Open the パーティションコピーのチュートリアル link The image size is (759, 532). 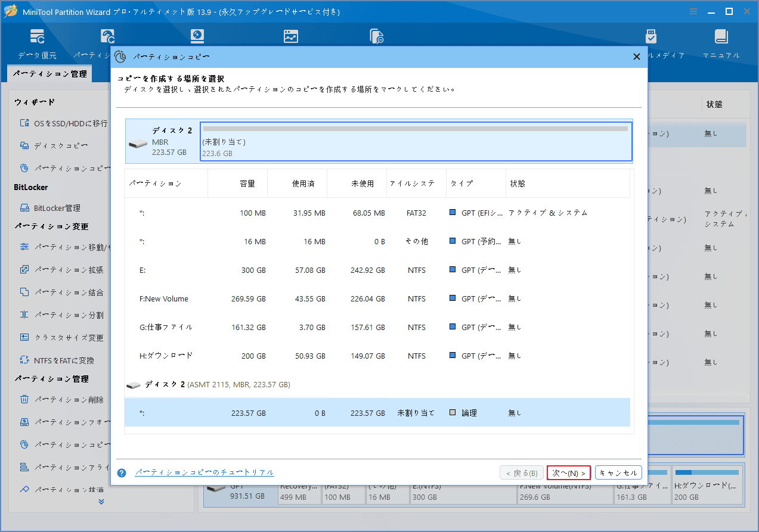point(205,472)
